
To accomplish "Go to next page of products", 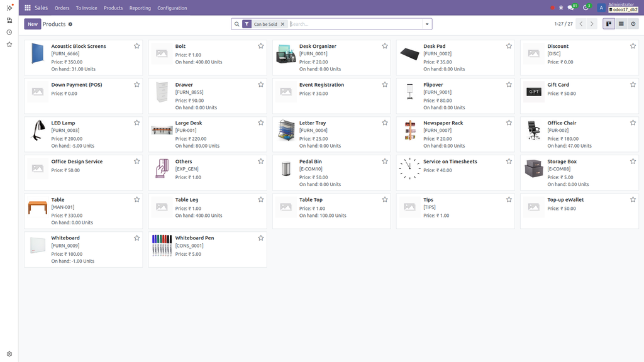I will point(592,24).
